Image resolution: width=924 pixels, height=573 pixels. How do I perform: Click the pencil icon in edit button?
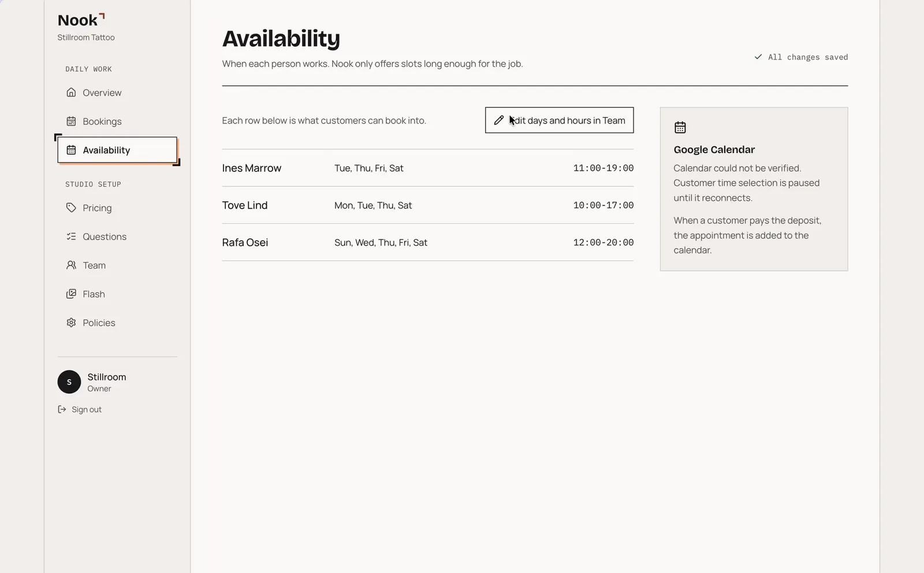click(x=499, y=120)
